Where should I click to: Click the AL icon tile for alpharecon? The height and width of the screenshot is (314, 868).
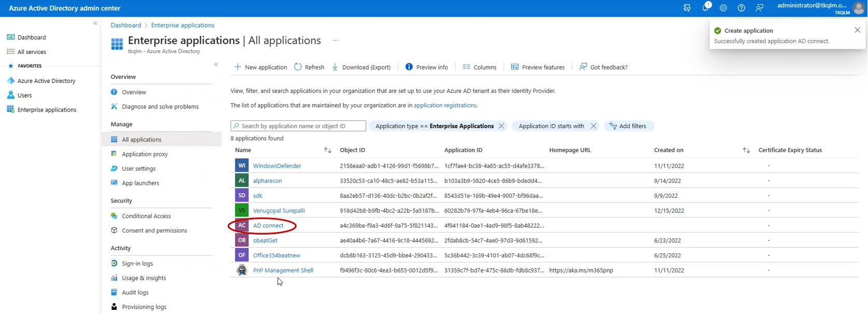[242, 181]
